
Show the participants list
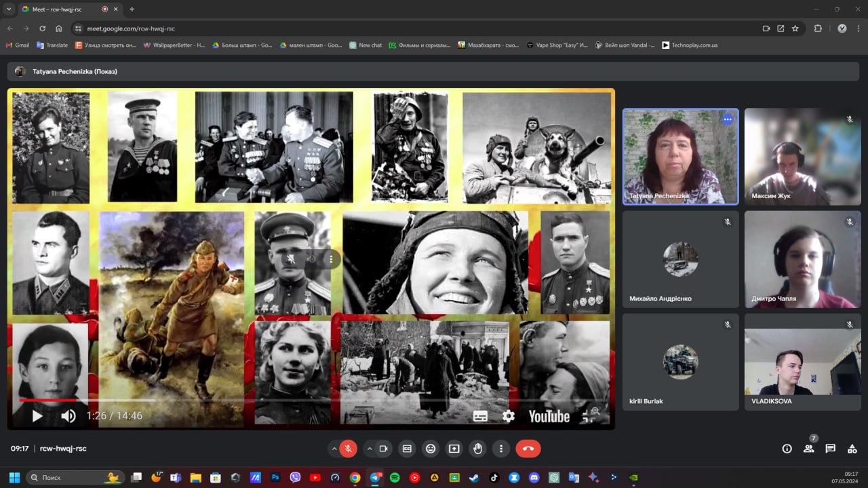[x=808, y=449]
